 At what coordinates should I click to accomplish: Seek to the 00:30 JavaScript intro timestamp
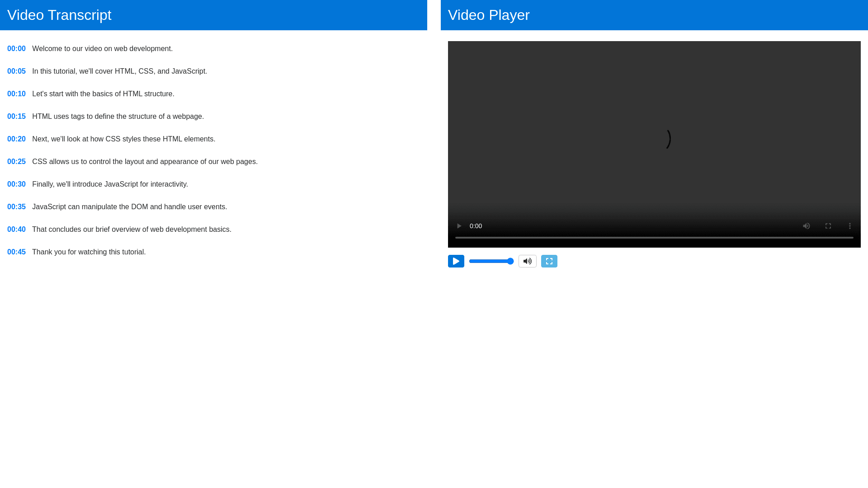pyautogui.click(x=16, y=184)
